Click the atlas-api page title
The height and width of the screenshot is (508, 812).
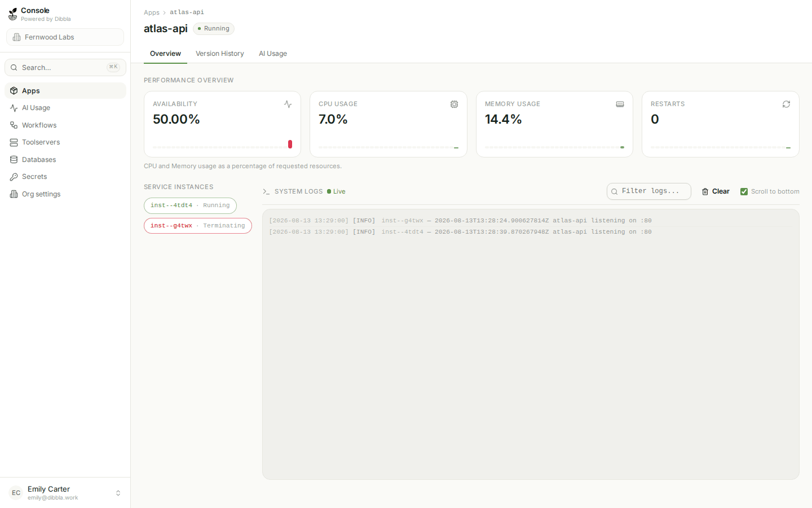166,29
